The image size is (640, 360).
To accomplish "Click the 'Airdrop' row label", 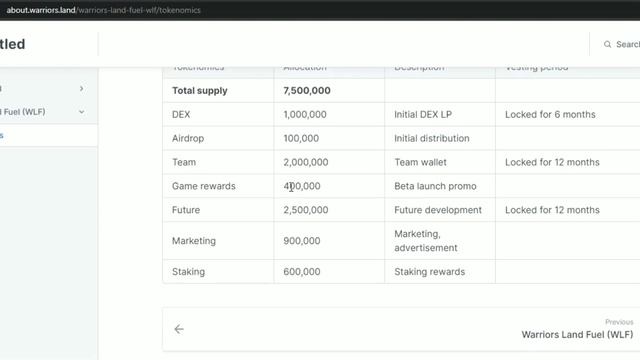I will pyautogui.click(x=188, y=138).
